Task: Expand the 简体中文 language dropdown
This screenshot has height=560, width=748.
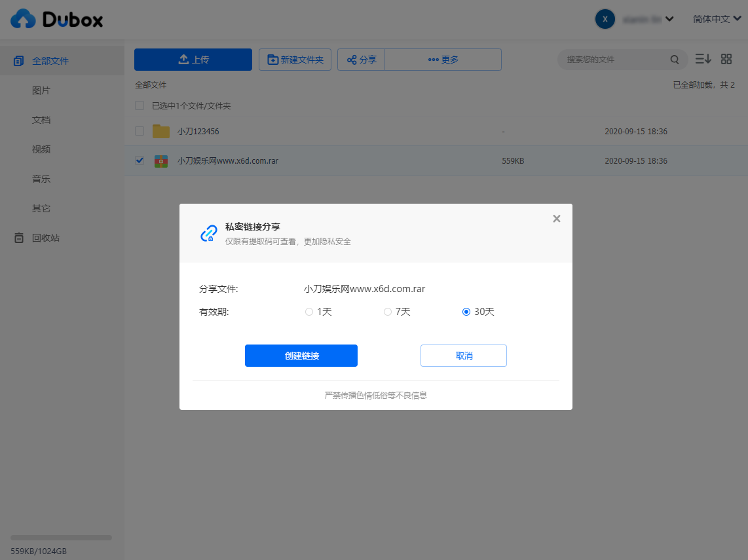Action: 717,19
